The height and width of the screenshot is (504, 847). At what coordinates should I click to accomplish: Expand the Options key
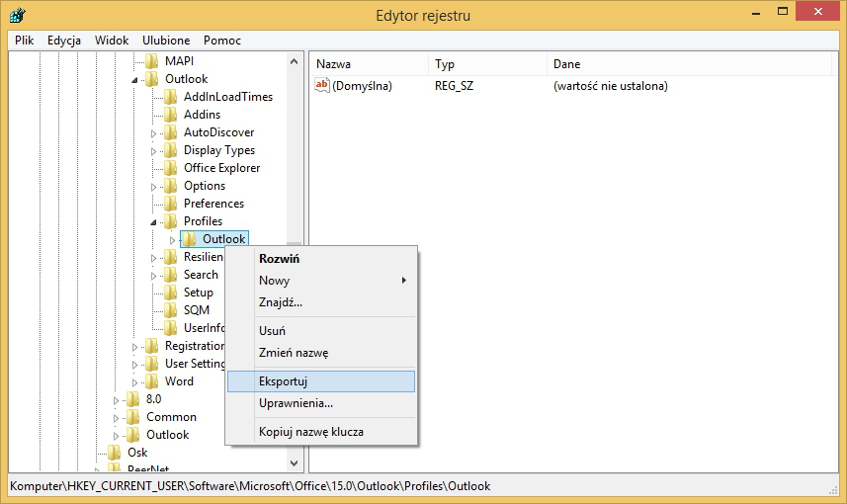point(153,187)
